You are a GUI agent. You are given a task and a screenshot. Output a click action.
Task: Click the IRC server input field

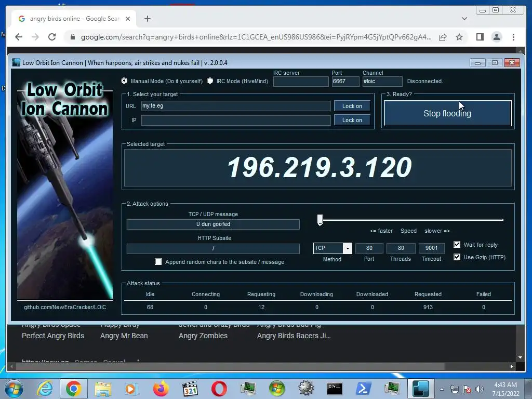tap(301, 82)
